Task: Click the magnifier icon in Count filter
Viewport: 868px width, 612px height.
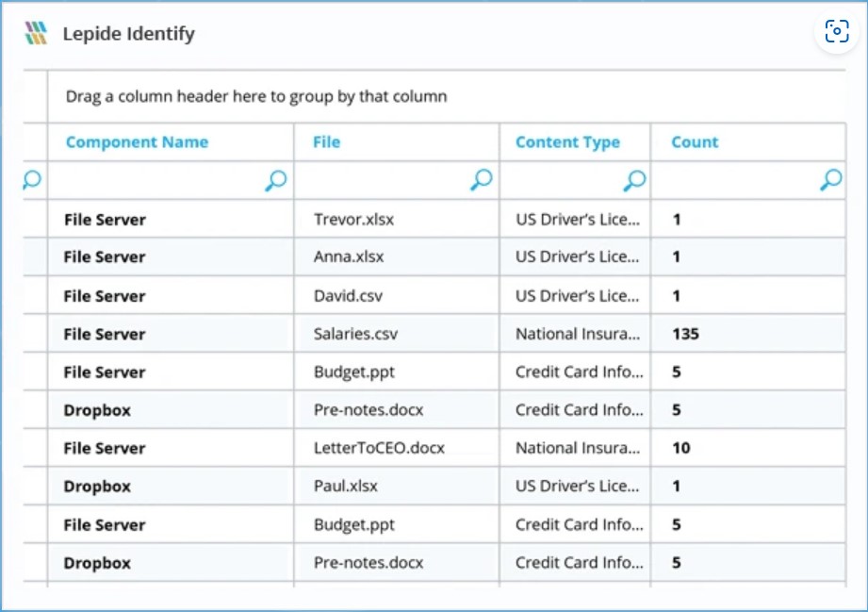Action: pos(831,180)
